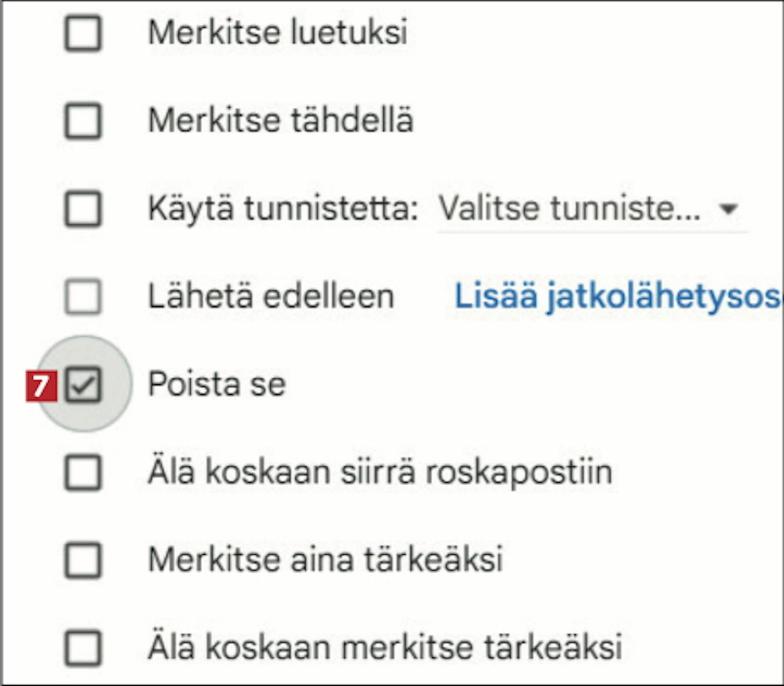Open the Valitse tunniste dropdown
Screen dimensions: 784x686
[x=570, y=209]
